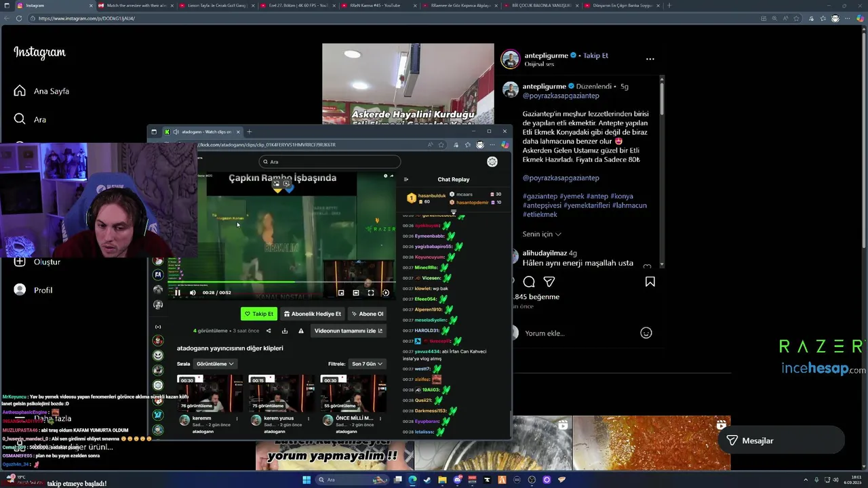
Task: Open File Explorer from the taskbar
Action: click(442, 480)
